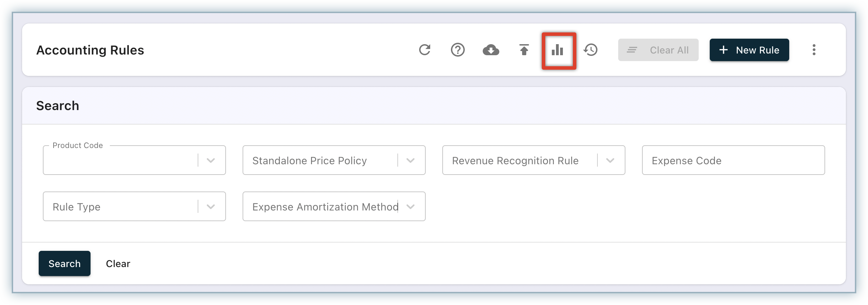Open the help question mark icon
Screen dimensions: 868x305
(x=457, y=50)
